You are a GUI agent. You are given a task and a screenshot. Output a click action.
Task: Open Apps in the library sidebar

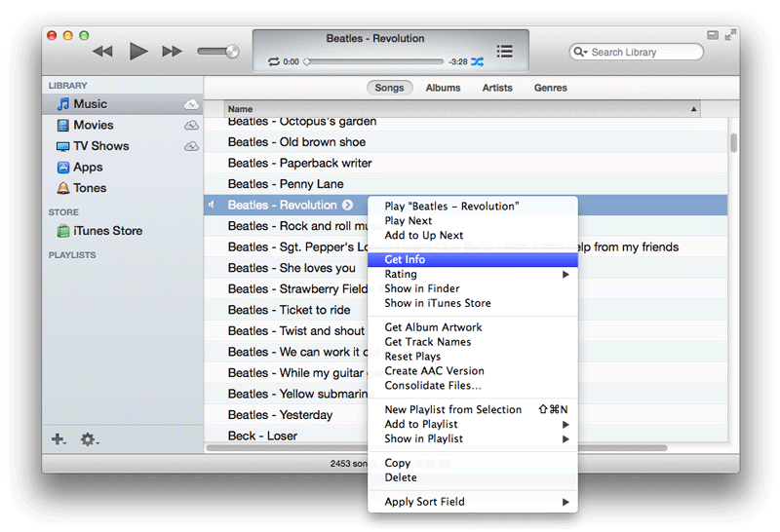click(x=87, y=167)
